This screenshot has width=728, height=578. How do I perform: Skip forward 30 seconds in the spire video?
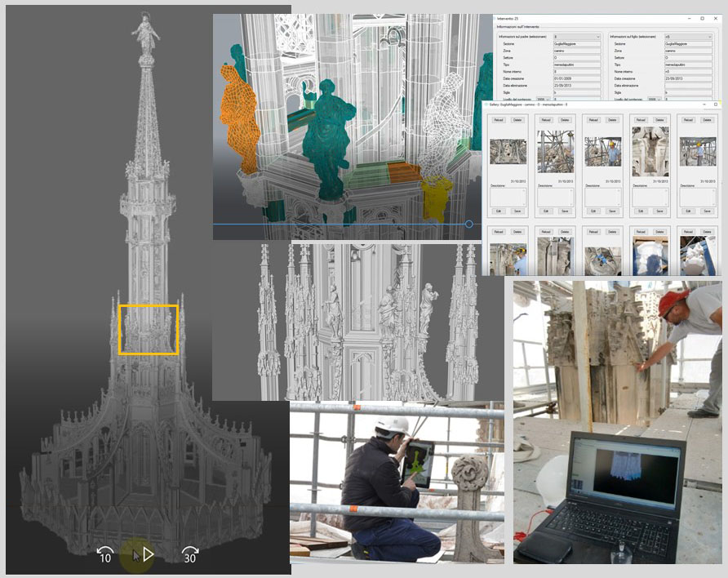click(190, 555)
